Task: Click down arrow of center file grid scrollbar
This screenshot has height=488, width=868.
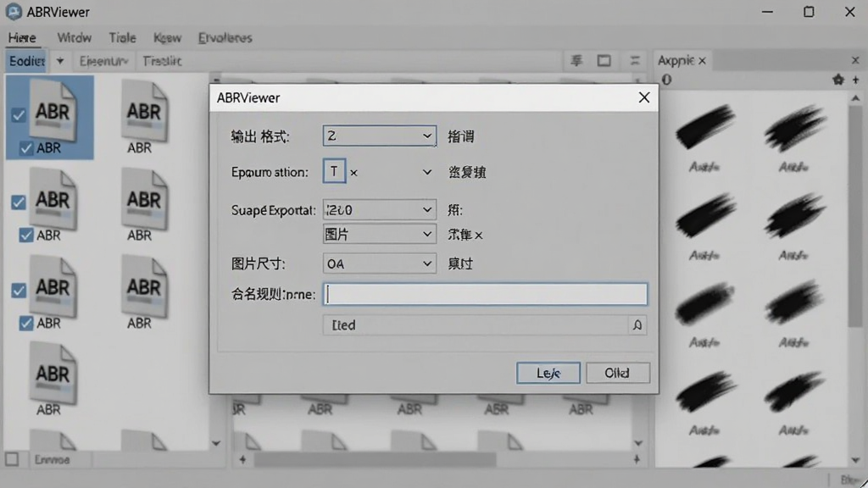Action: 637,443
